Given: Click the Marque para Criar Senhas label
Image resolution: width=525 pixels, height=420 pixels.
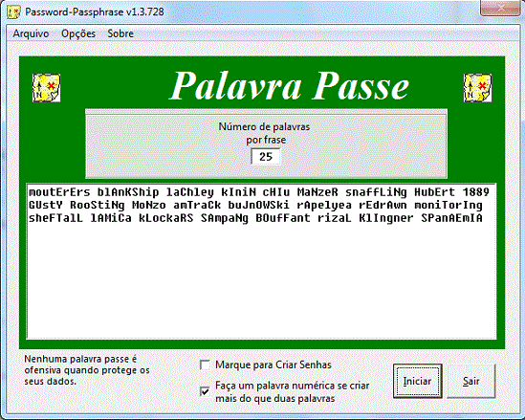Looking at the screenshot, I should point(273,365).
